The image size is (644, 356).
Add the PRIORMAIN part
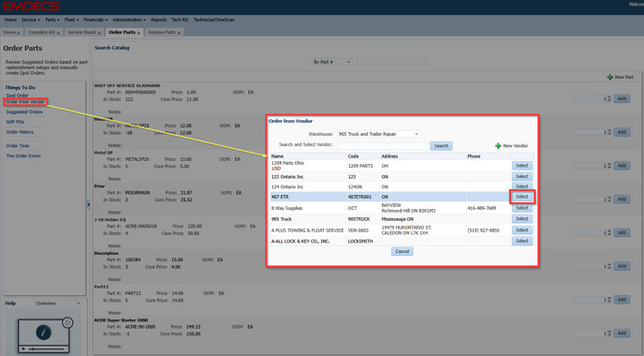[622, 199]
